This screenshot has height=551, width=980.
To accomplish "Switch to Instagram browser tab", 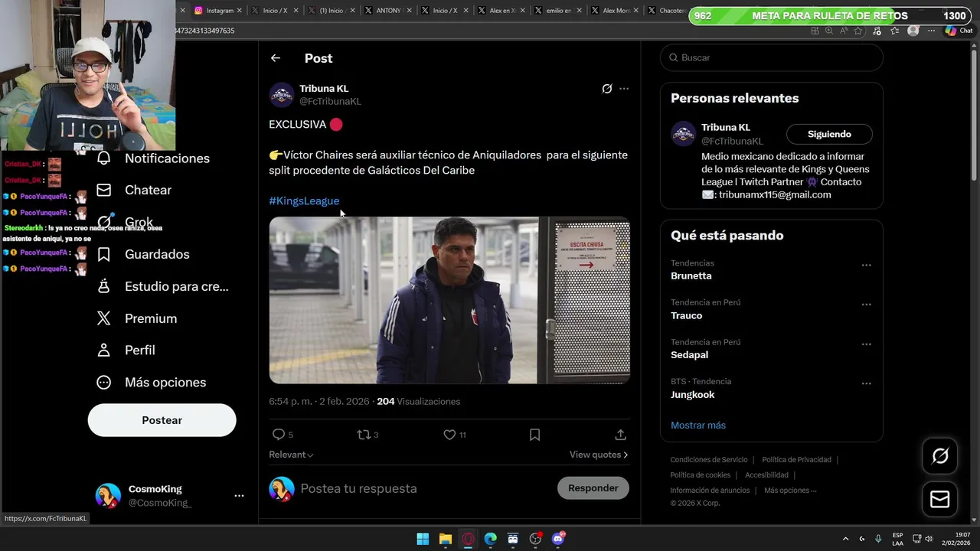I will pos(219,11).
